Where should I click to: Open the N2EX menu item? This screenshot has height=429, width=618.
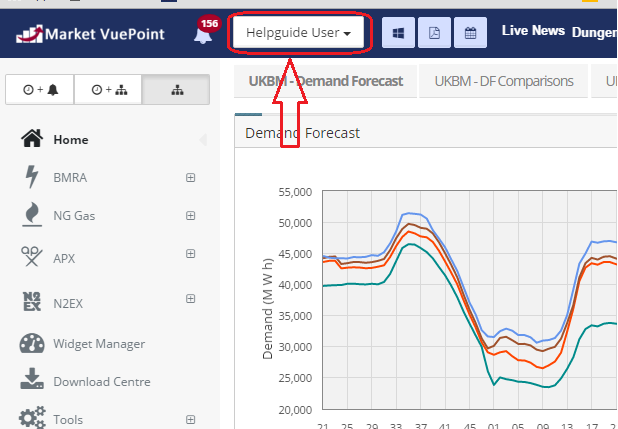(x=68, y=304)
